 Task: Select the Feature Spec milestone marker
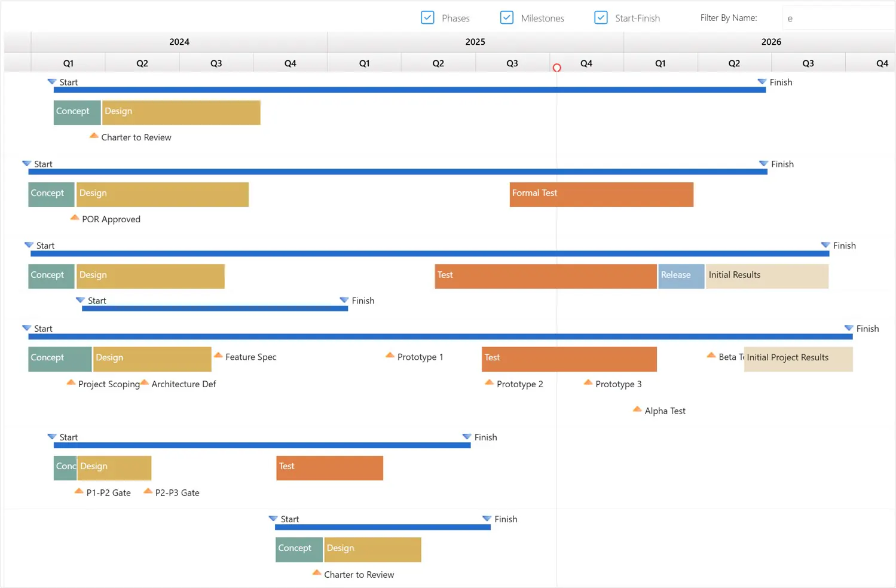coord(218,355)
